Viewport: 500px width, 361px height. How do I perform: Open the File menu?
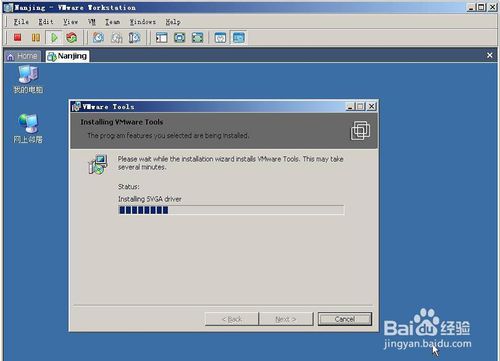21,22
